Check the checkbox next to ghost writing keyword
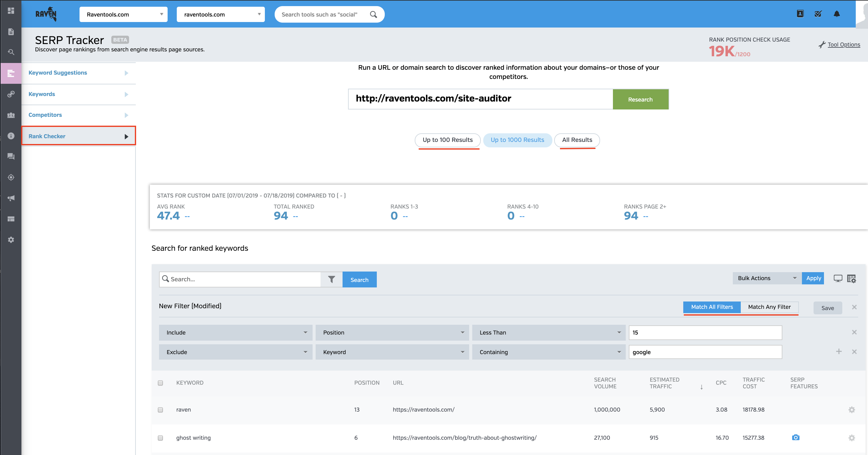 click(160, 438)
